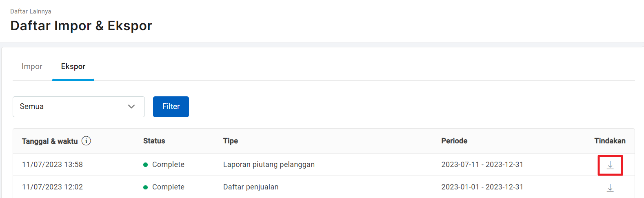Click the Tindakan column header

coord(610,141)
